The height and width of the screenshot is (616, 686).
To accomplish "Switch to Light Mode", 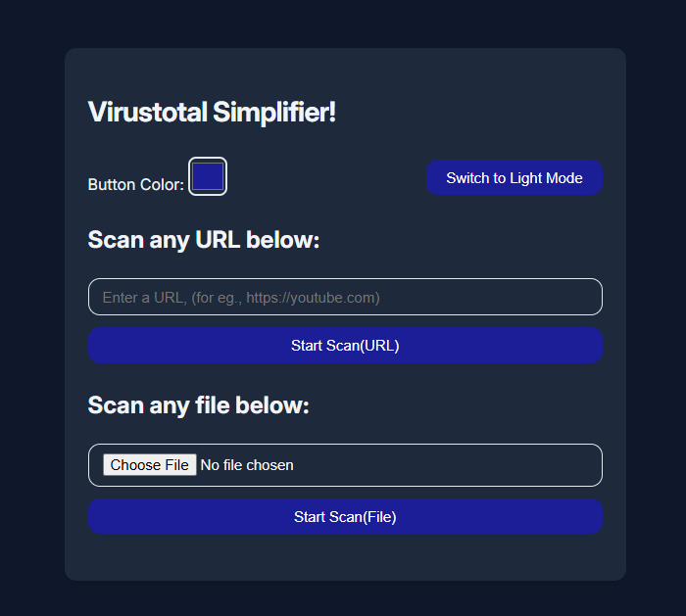I will [514, 178].
